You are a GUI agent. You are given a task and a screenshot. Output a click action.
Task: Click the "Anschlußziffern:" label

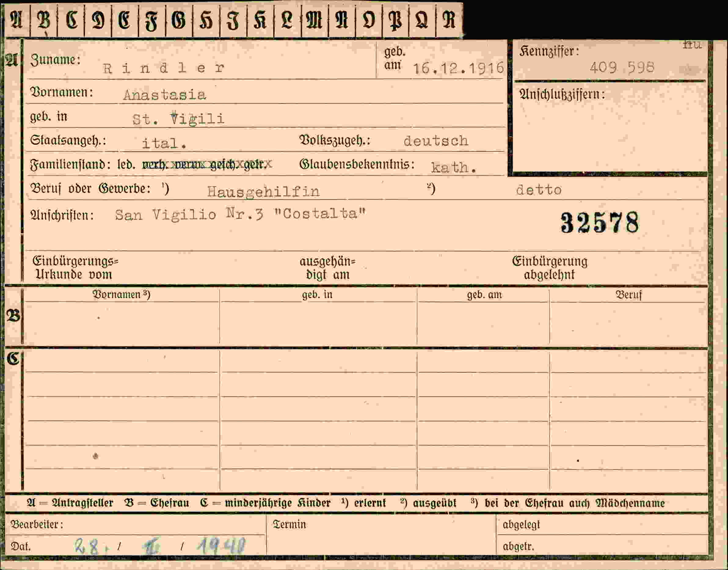(x=562, y=94)
